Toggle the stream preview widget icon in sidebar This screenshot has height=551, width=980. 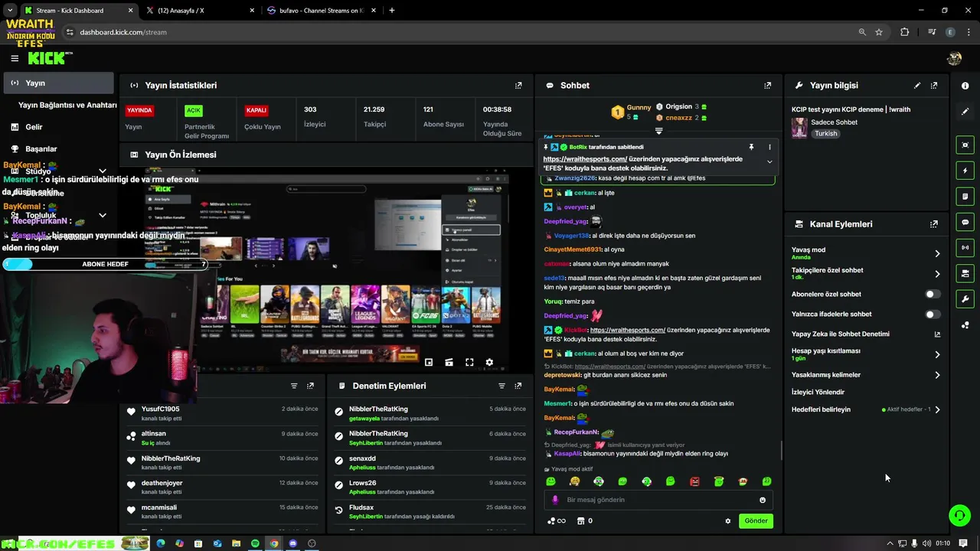coord(965,145)
